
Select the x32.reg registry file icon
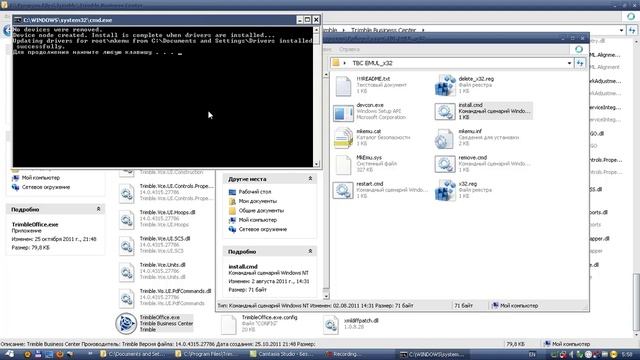pyautogui.click(x=445, y=190)
